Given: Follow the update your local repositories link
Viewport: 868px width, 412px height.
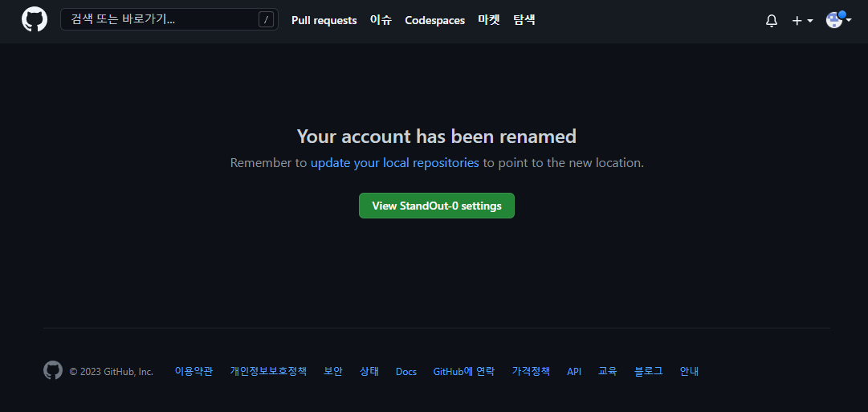Looking at the screenshot, I should (395, 163).
